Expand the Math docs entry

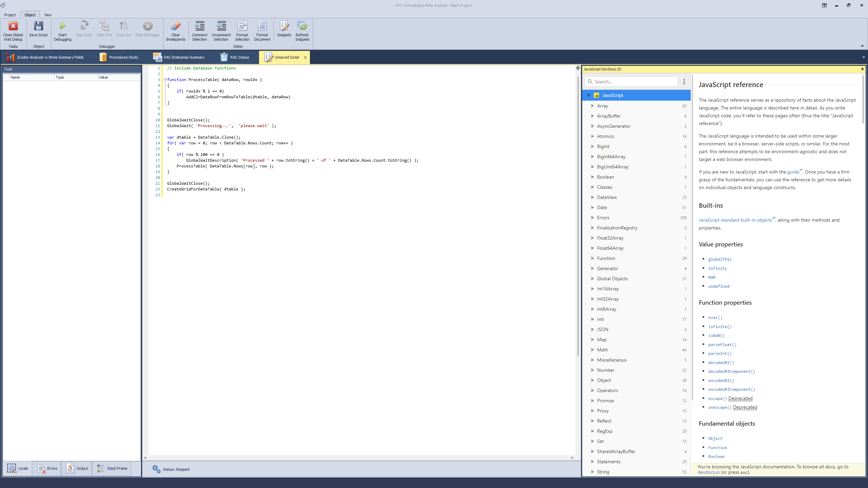tap(592, 350)
